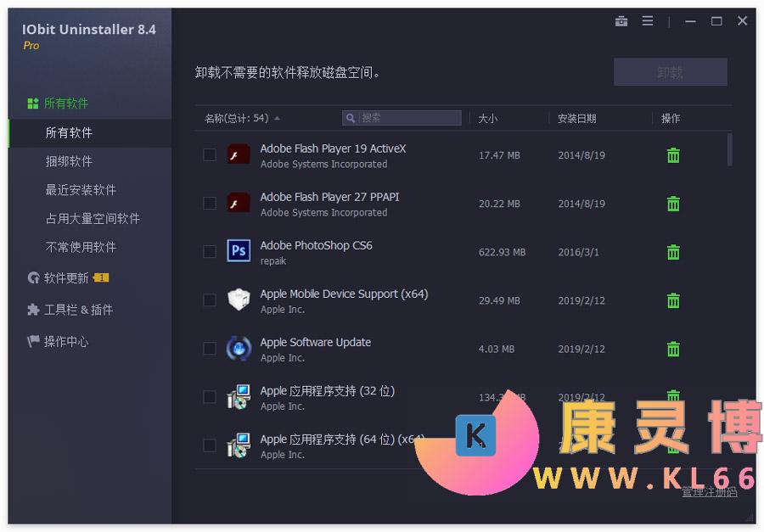Sort by the 名称(总计: 54) column arrow
Screen dimensions: 764x532
tap(277, 119)
